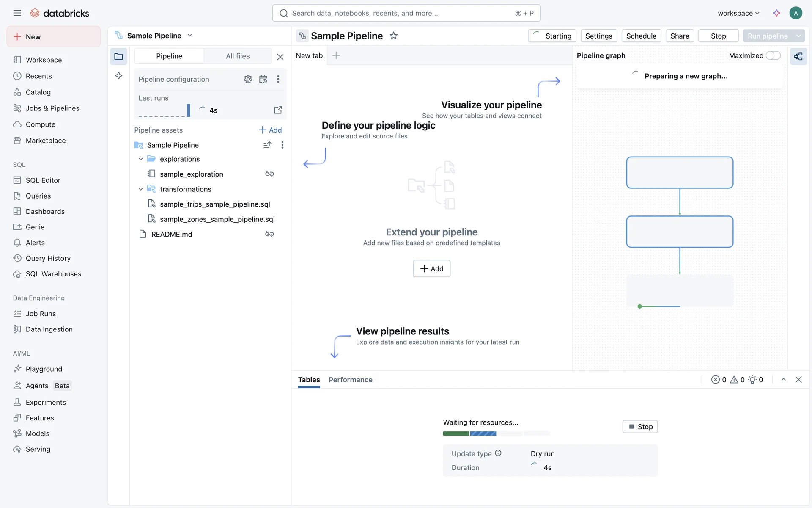Viewport: 812px width, 508px height.
Task: Toggle the Maximized switch for pipeline graph
Action: coord(773,55)
